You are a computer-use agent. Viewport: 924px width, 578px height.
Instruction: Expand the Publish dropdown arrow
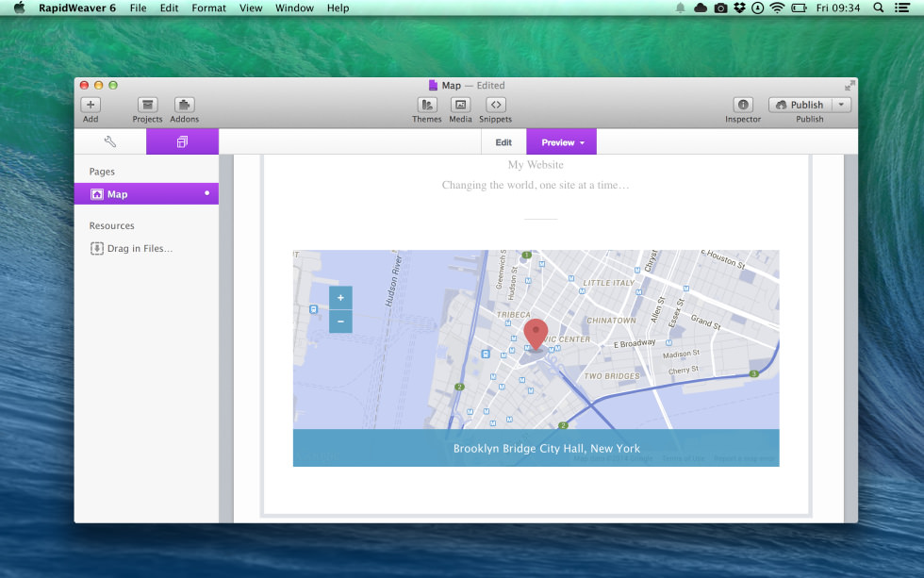841,105
